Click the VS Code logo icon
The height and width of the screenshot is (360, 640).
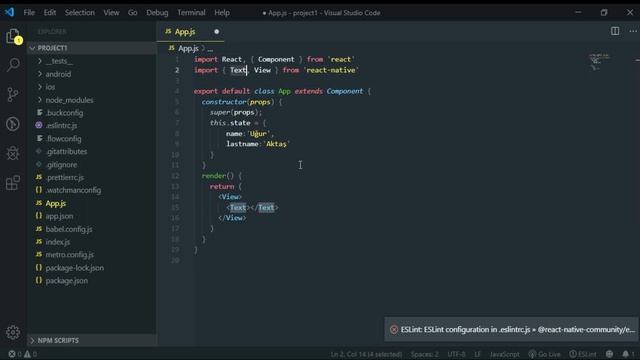tap(9, 12)
